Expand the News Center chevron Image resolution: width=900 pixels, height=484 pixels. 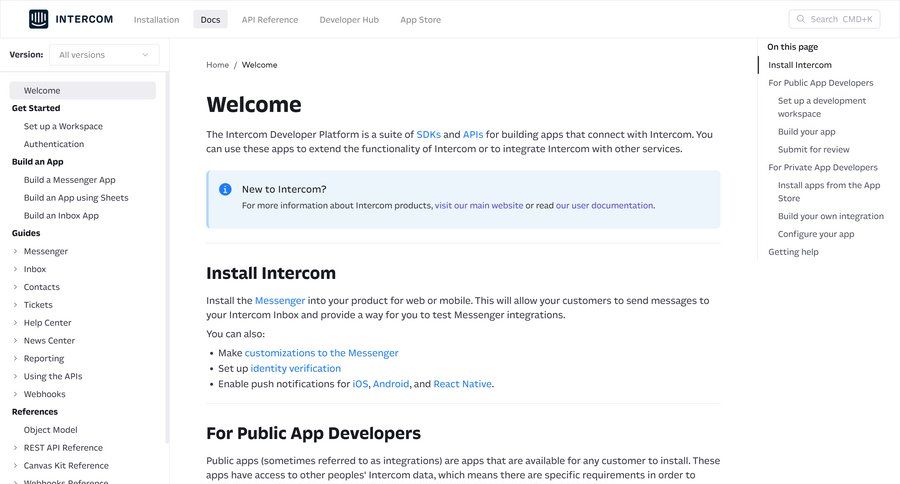point(15,340)
